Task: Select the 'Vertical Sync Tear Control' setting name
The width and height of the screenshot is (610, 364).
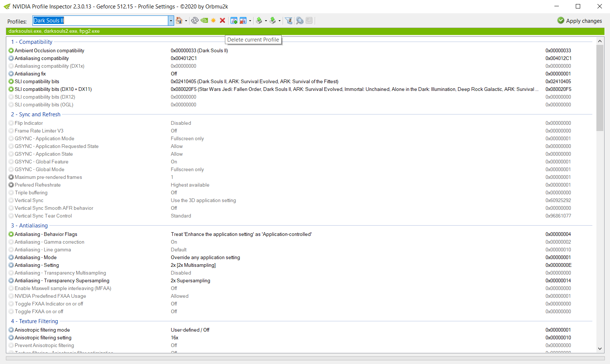Action: 43,216
